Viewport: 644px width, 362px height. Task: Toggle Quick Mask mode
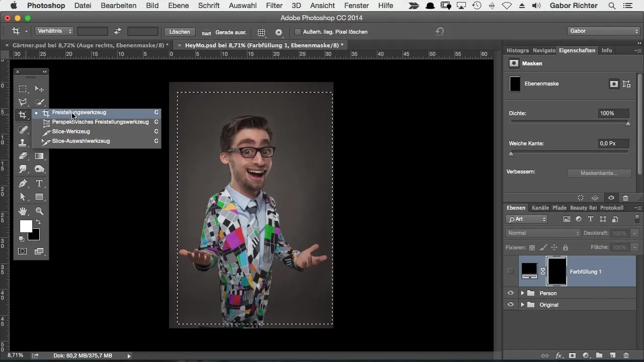(23, 251)
